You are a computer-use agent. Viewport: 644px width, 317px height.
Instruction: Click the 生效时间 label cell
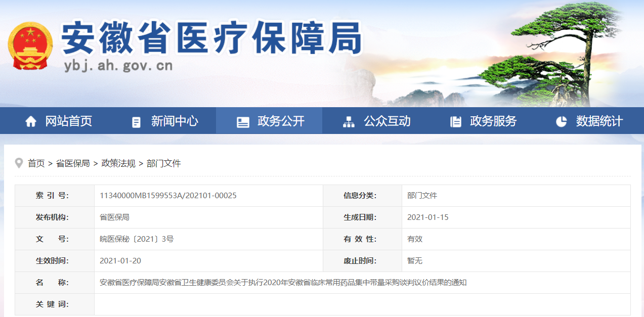55,261
